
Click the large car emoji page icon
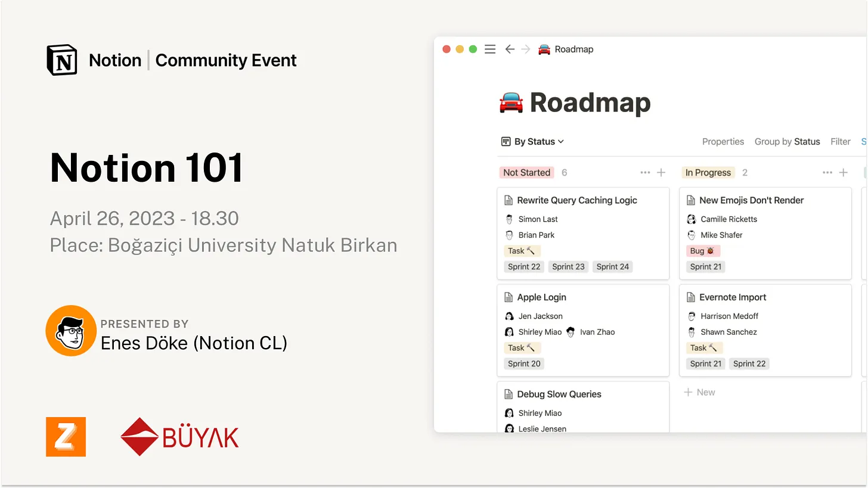511,102
